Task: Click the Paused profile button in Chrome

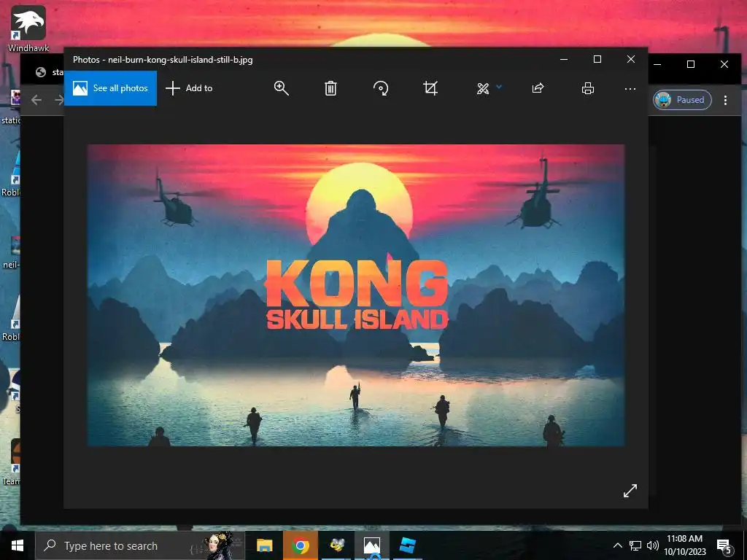Action: [682, 100]
